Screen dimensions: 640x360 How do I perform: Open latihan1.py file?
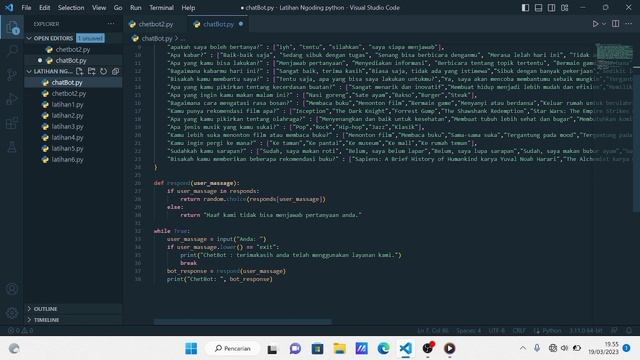tap(73, 104)
